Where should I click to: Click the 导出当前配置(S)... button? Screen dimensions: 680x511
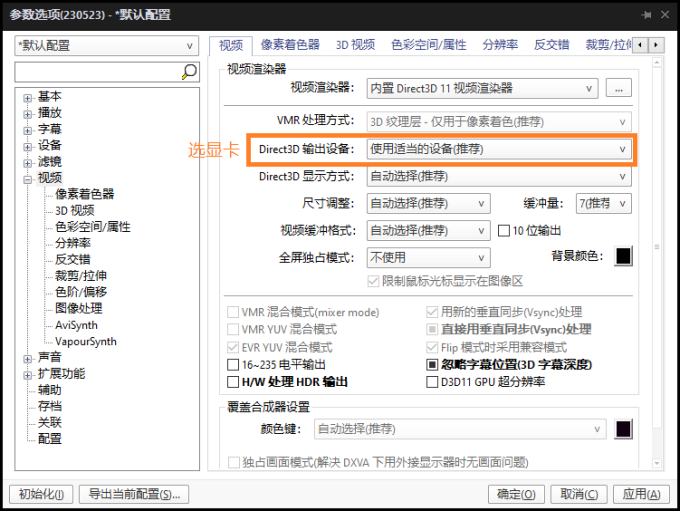(134, 494)
